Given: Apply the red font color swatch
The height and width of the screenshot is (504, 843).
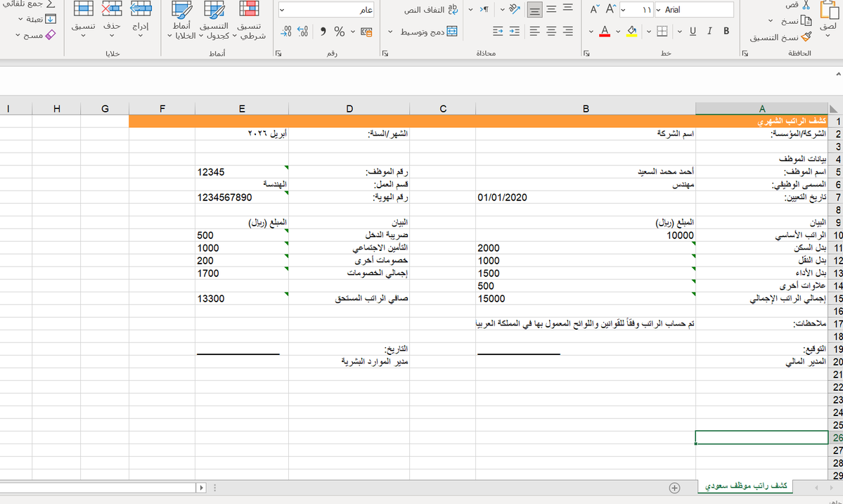Looking at the screenshot, I should click(x=605, y=32).
